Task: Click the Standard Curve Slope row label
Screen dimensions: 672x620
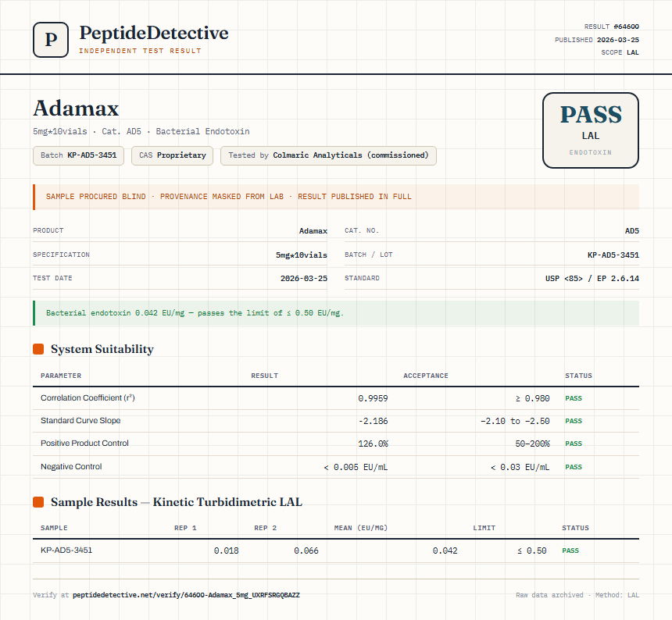Action: click(80, 420)
